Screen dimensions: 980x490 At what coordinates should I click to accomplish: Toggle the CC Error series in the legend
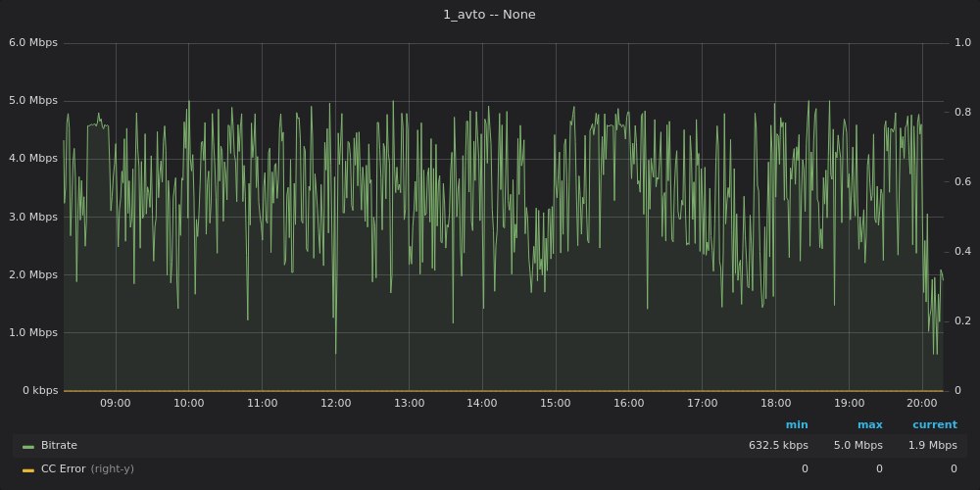tap(63, 468)
